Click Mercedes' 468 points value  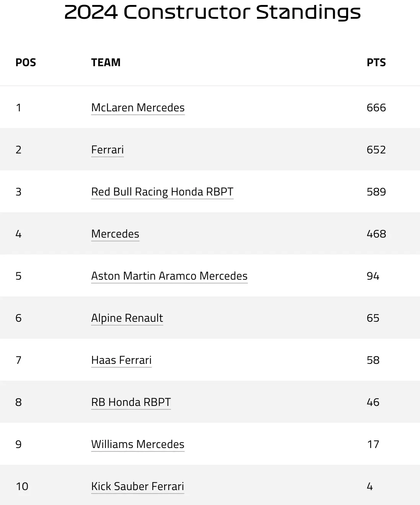pyautogui.click(x=376, y=234)
